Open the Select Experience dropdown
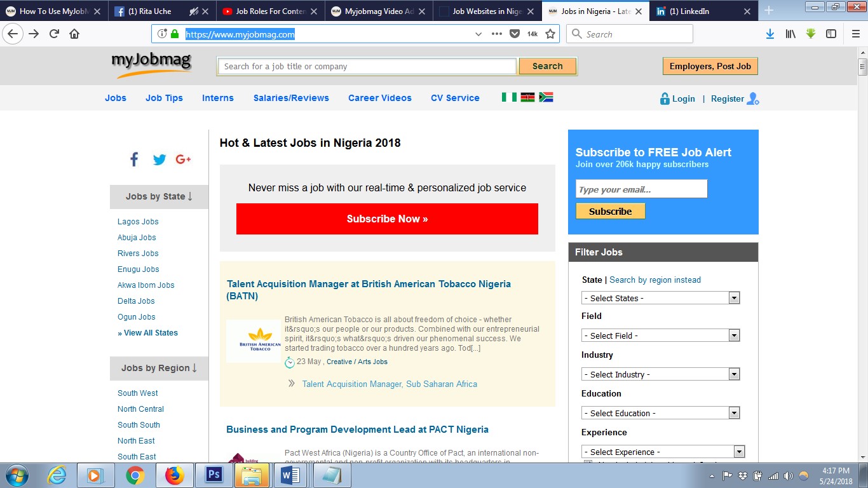 663,452
